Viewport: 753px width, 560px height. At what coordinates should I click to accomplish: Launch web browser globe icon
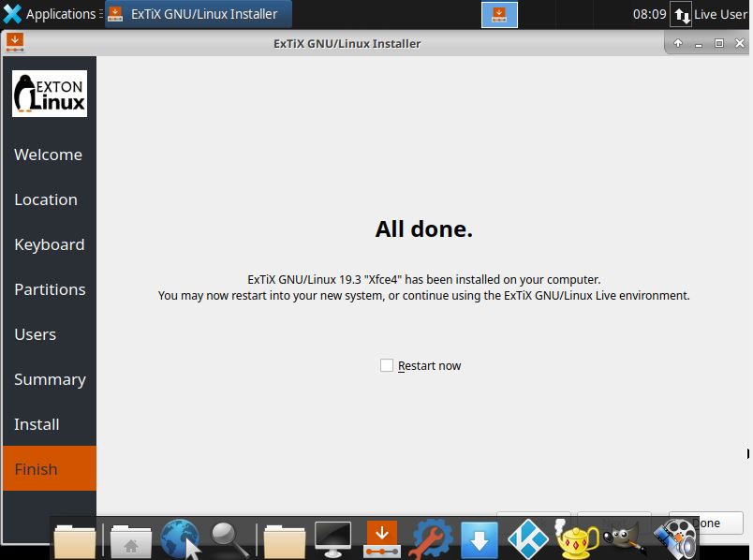[x=180, y=538]
